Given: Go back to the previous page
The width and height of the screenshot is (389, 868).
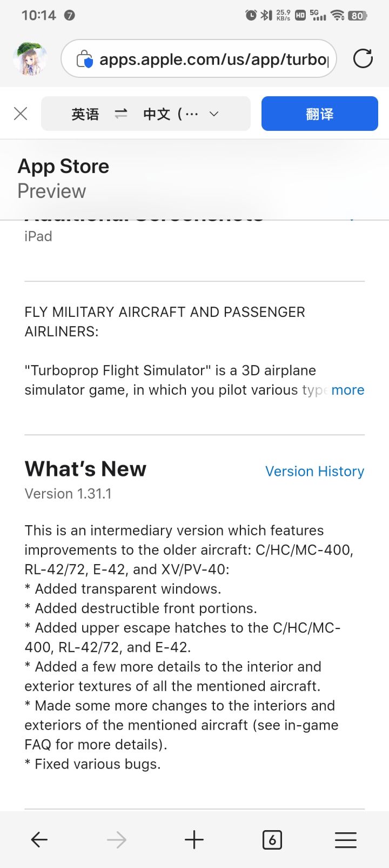Looking at the screenshot, I should point(39,839).
